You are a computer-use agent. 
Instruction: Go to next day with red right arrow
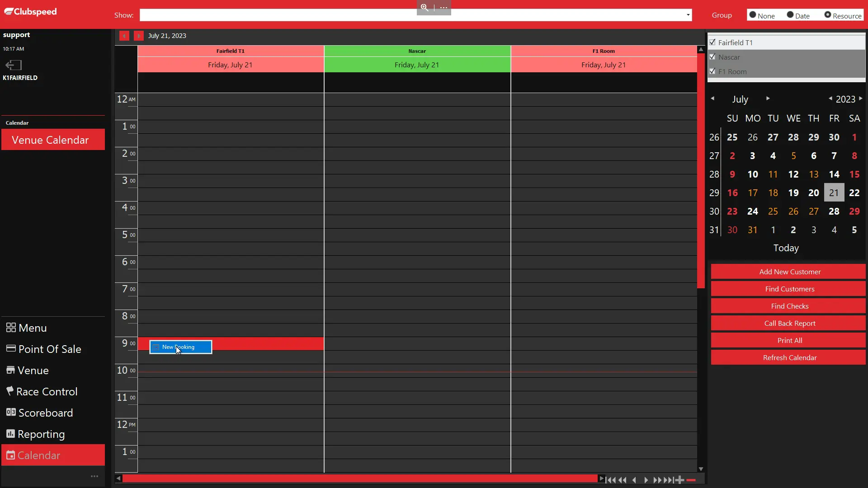(x=139, y=36)
